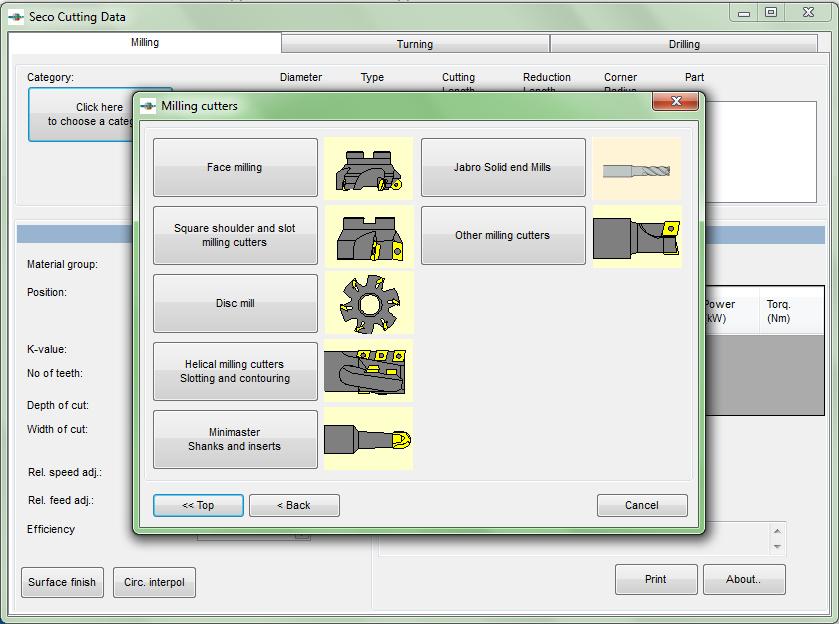Screen dimensions: 839x624
Task: Open Helical milling cutters Slotting and contouring
Action: [235, 371]
